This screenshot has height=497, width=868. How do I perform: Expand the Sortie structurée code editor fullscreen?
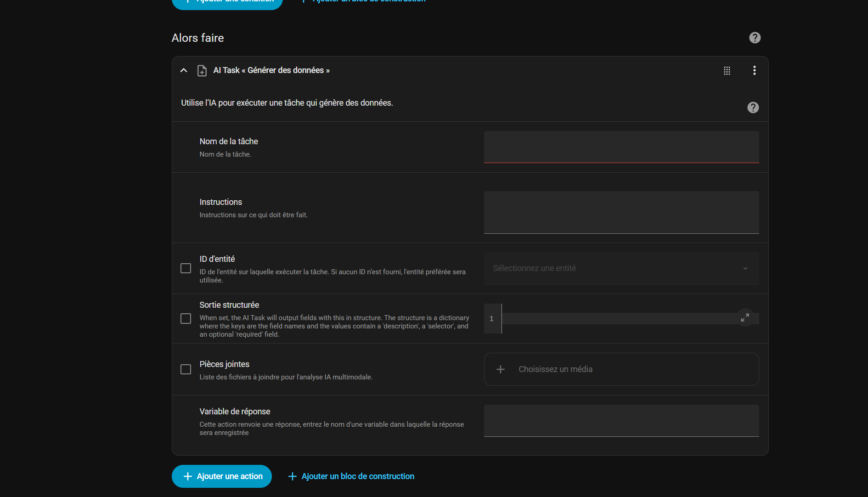[x=745, y=317]
